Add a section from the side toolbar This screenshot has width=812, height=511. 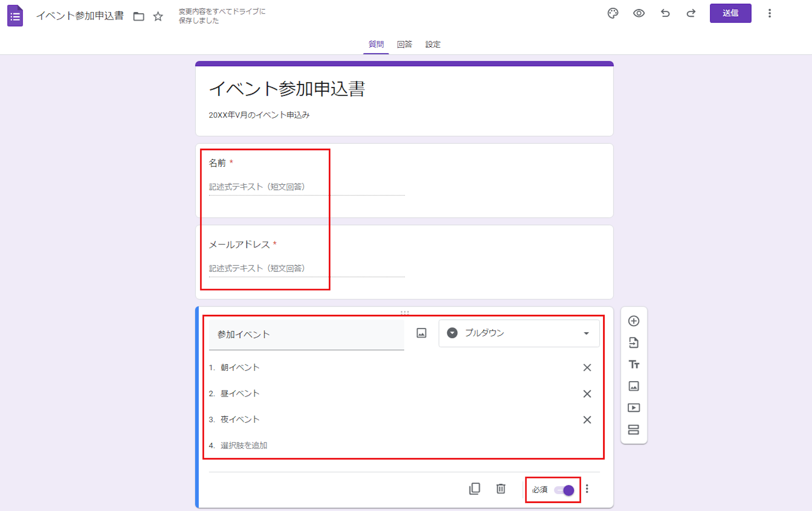(x=634, y=429)
